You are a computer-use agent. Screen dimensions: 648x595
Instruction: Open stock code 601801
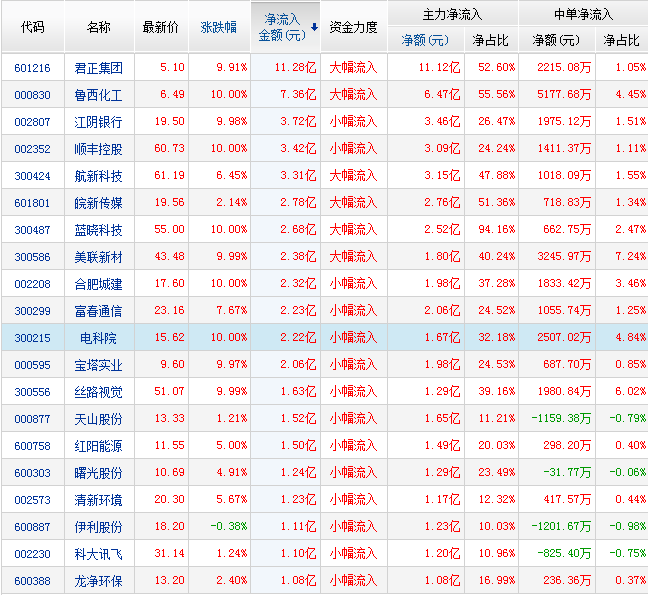coord(32,203)
